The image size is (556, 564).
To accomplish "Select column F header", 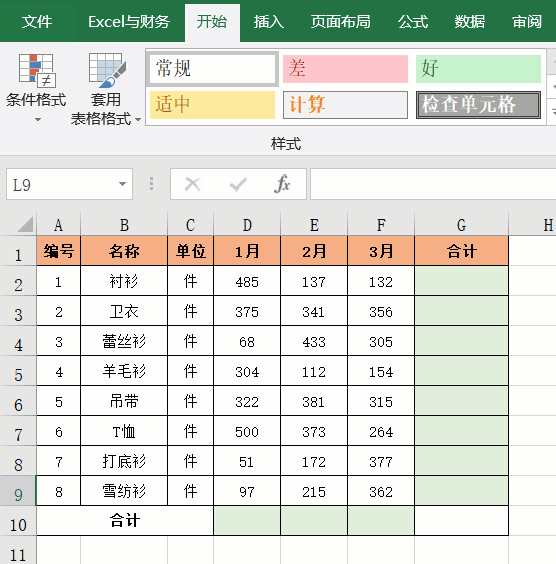I will [x=381, y=225].
